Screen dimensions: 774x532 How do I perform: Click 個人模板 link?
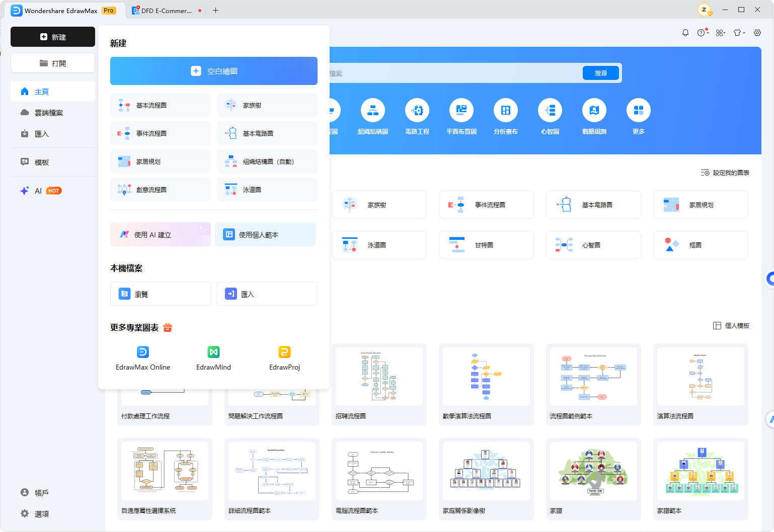[731, 325]
